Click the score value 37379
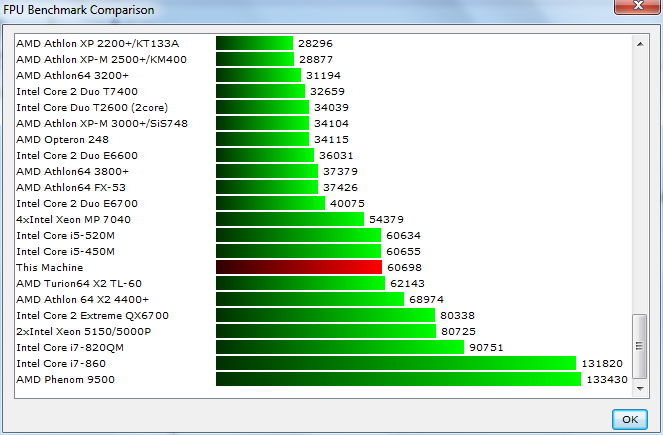 click(340, 171)
